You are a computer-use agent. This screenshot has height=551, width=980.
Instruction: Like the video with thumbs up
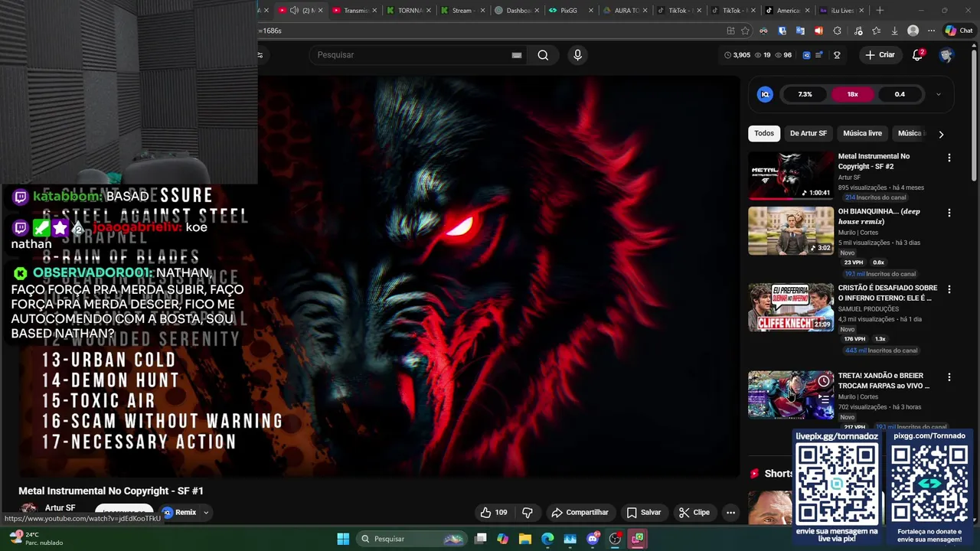pos(493,513)
